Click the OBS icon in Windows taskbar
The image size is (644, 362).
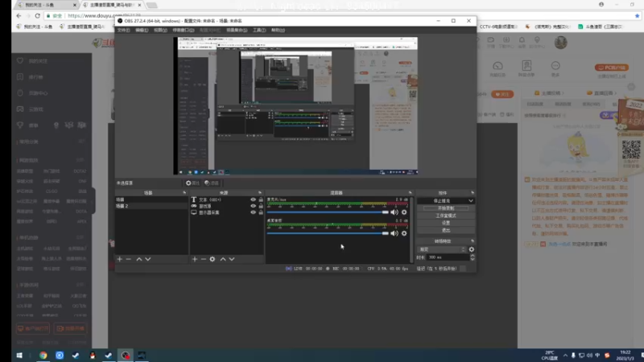pos(126,355)
